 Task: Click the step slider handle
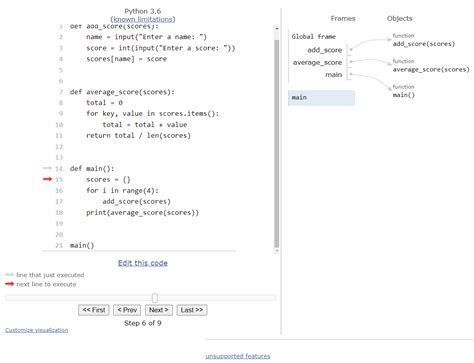155,298
